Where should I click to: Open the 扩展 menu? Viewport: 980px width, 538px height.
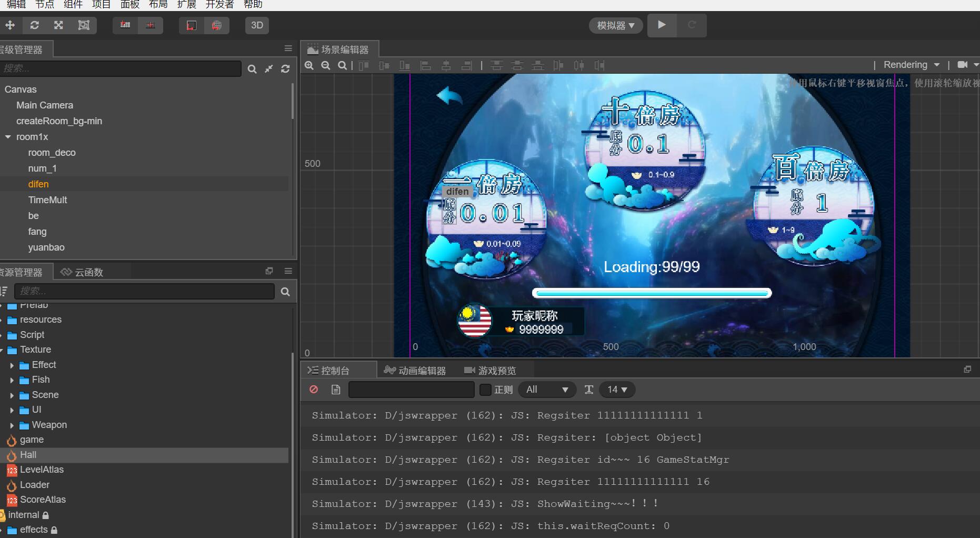pos(186,4)
